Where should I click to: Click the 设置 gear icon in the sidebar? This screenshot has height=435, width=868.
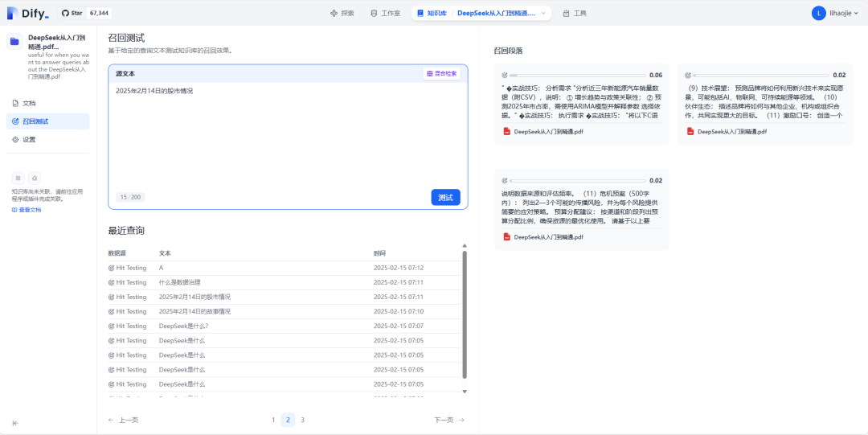pos(15,140)
